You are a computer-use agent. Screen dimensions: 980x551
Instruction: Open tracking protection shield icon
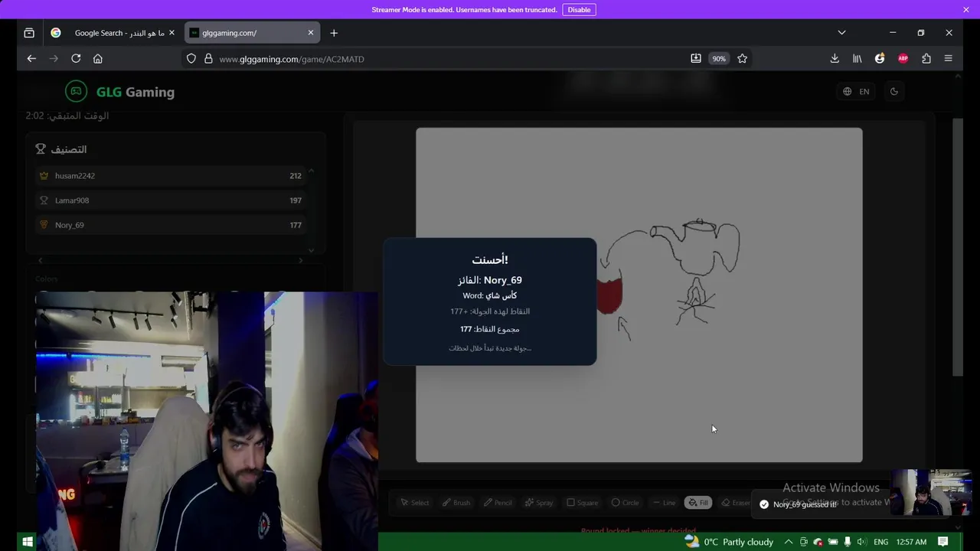tap(191, 59)
